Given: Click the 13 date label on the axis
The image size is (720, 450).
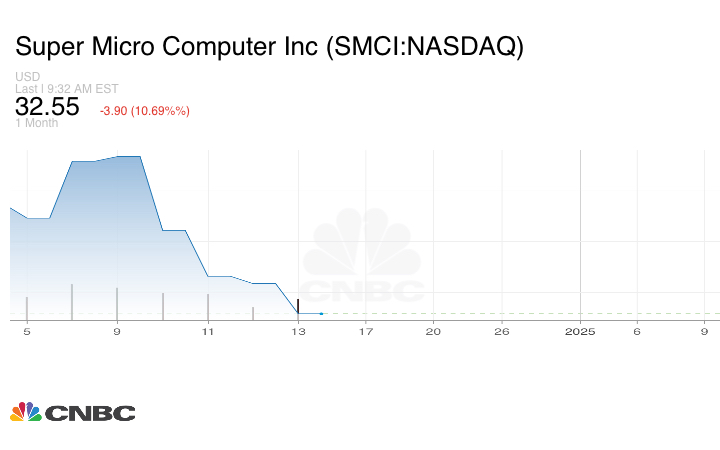Looking at the screenshot, I should (x=298, y=331).
